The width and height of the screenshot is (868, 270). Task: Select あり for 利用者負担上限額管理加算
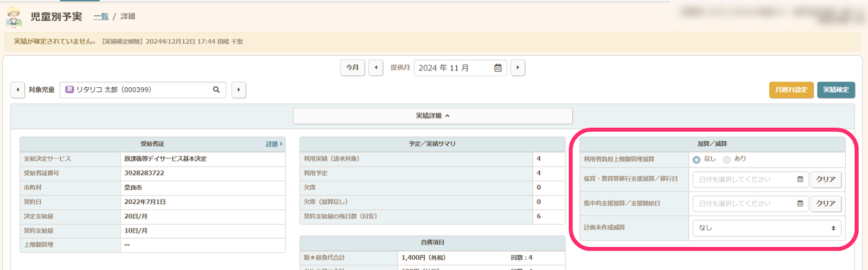click(x=727, y=159)
